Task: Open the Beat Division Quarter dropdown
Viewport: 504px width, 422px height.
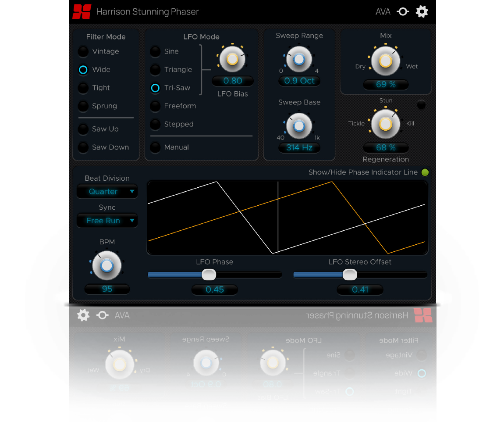Action: point(107,192)
